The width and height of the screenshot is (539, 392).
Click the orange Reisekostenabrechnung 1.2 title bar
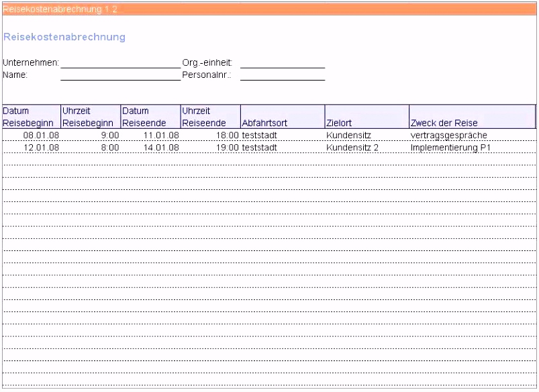pos(269,9)
